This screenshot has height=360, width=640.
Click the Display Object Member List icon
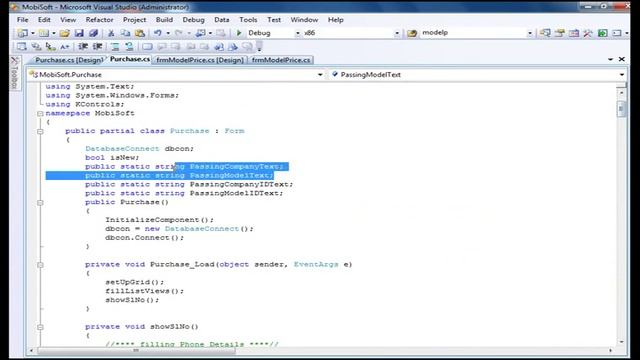tap(22, 47)
